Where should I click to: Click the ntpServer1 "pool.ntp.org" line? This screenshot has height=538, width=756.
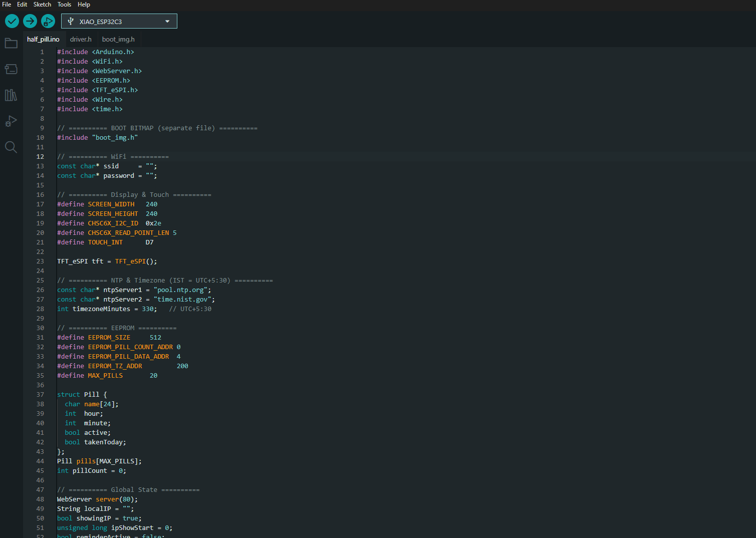pos(134,290)
